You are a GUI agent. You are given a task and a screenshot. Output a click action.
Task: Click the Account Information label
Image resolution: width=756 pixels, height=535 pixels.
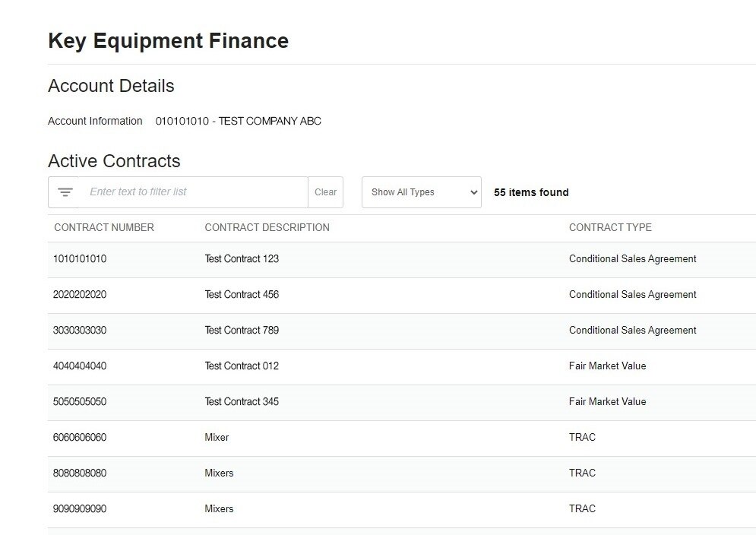pyautogui.click(x=95, y=121)
